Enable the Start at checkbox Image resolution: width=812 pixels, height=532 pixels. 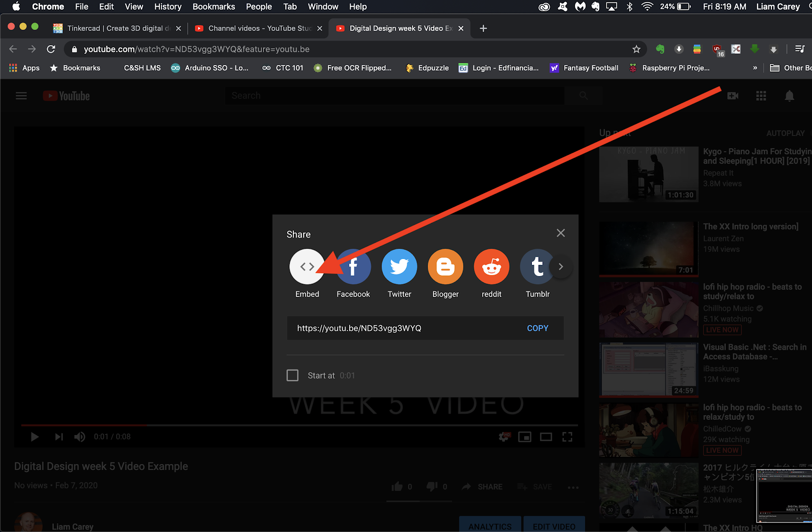tap(292, 375)
